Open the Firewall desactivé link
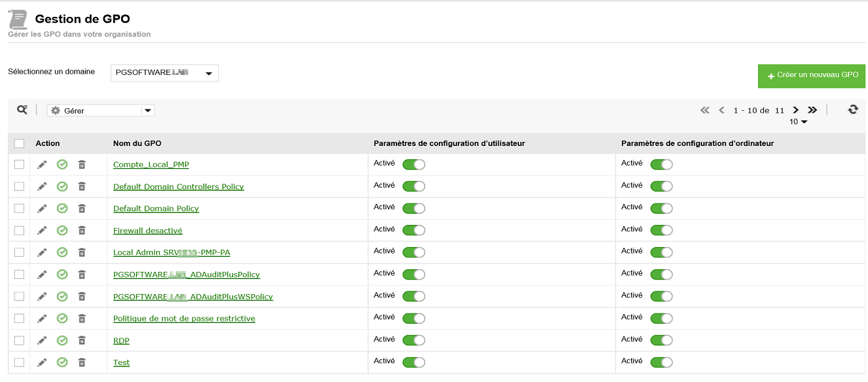Screen dimensions: 868x382 pos(148,231)
